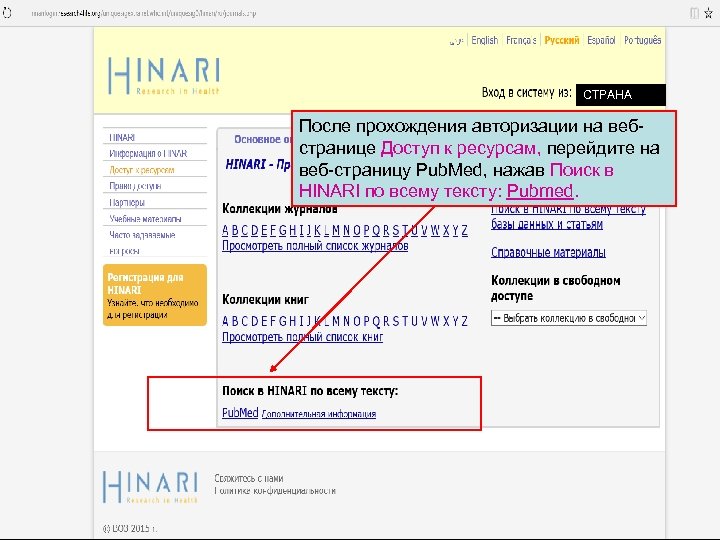Click Вход в систему из label

coord(527,93)
